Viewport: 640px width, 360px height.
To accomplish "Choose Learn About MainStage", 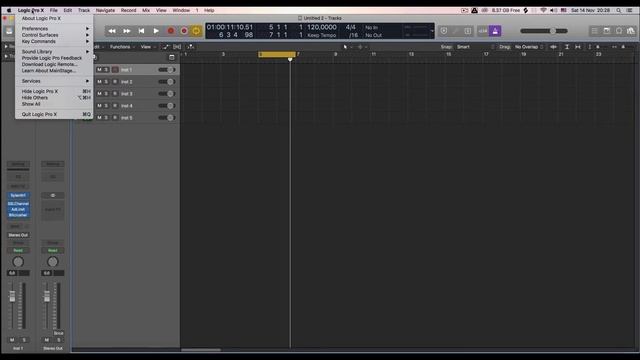I will (x=54, y=71).
